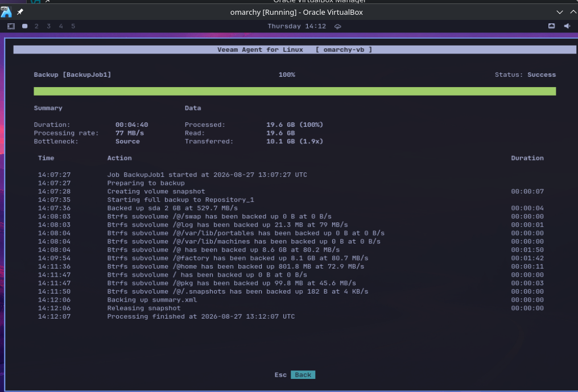Click the 100% progress text

(287, 75)
